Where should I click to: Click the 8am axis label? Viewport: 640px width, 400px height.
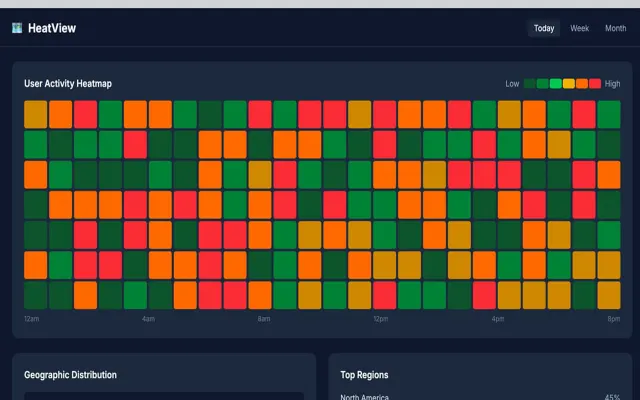(x=264, y=319)
